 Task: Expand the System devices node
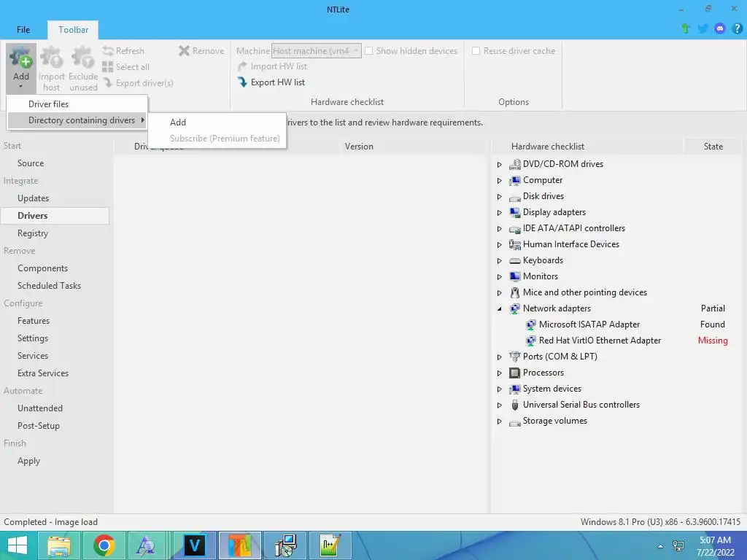click(x=499, y=389)
